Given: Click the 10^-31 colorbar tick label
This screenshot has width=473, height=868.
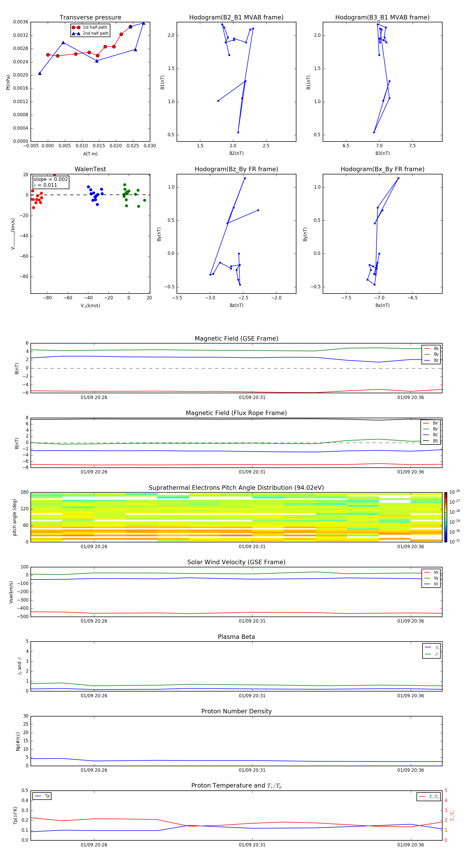Looking at the screenshot, I should click(455, 542).
